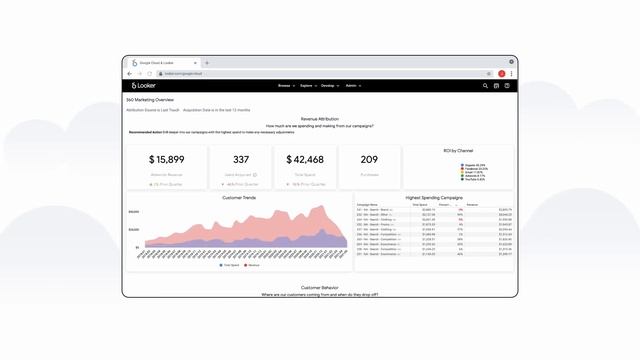This screenshot has height=360, width=640.
Task: Click the Customer Behavior section heading
Action: tap(320, 288)
